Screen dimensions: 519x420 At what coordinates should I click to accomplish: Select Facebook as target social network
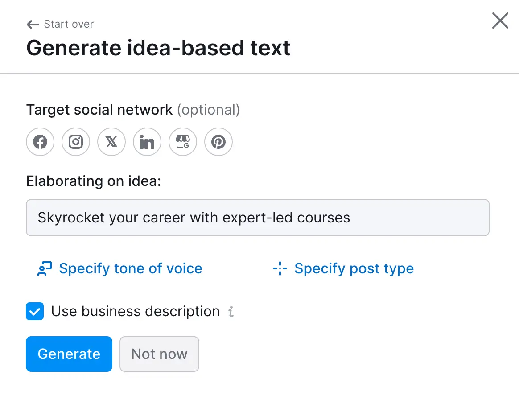40,142
